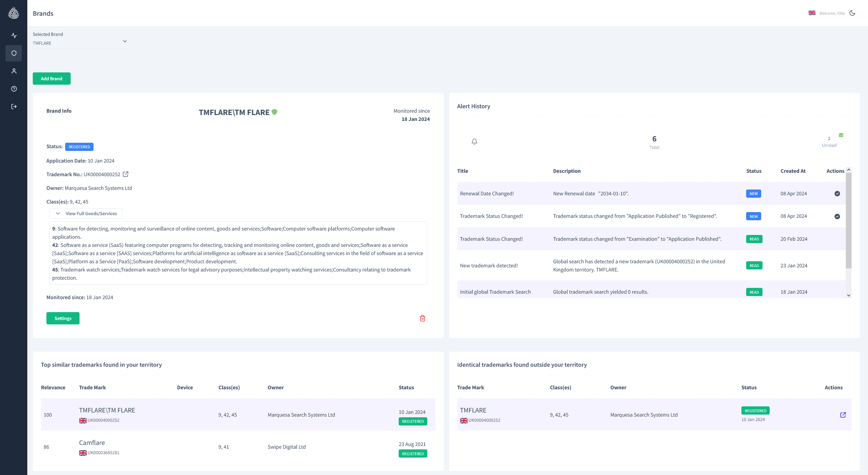Open the activity pulse sidebar icon
This screenshot has height=475, width=868.
[x=14, y=36]
